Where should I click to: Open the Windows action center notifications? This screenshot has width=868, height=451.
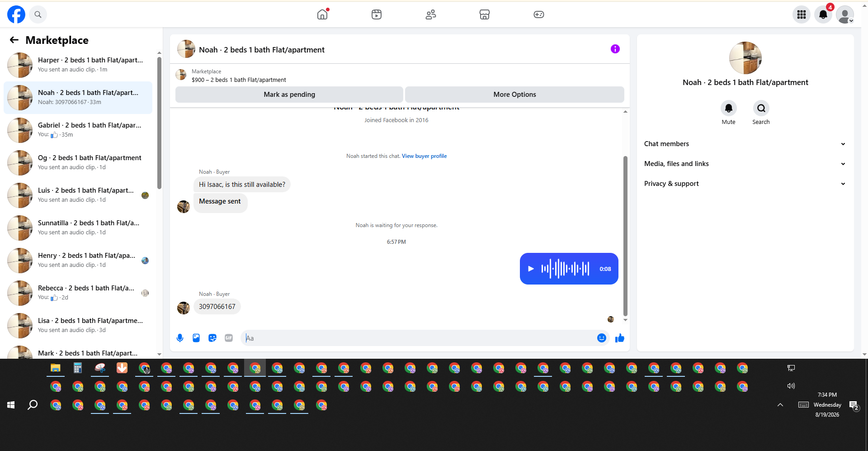(854, 406)
